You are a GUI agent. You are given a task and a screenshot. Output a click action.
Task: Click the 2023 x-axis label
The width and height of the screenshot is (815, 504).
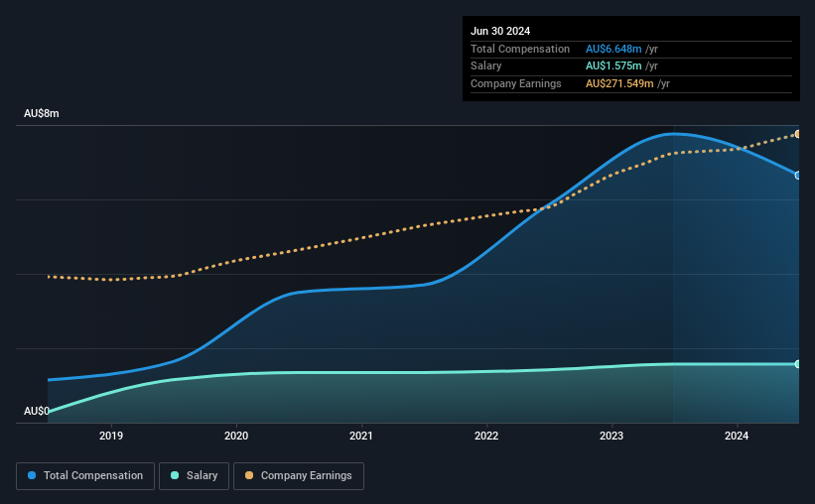(x=611, y=436)
